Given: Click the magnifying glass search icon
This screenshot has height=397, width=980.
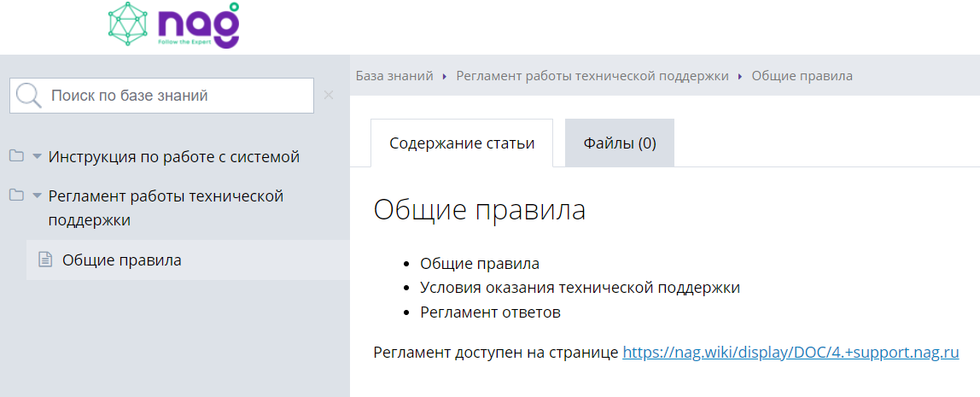Looking at the screenshot, I should tap(29, 96).
